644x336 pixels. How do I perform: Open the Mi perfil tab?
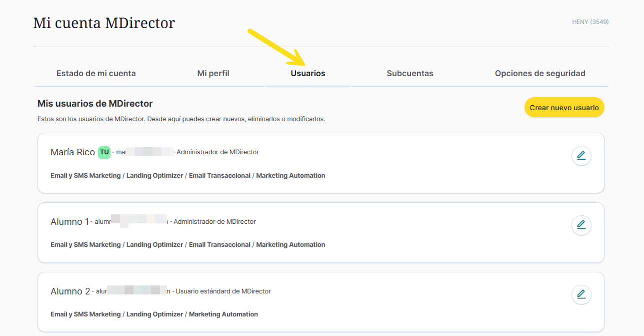coord(213,73)
